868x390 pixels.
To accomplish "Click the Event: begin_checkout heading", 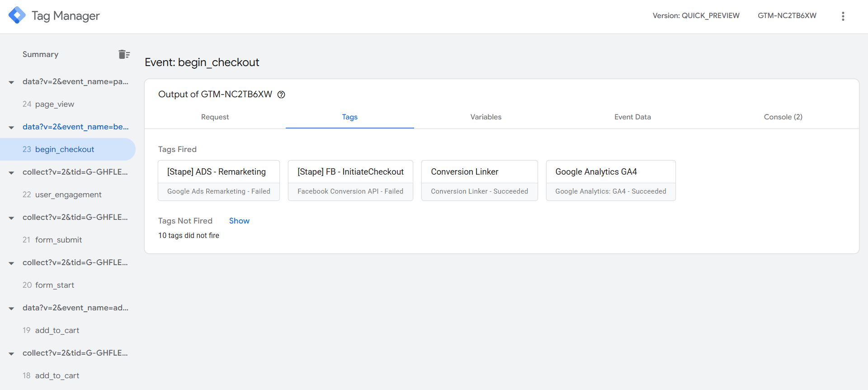I will [x=202, y=62].
